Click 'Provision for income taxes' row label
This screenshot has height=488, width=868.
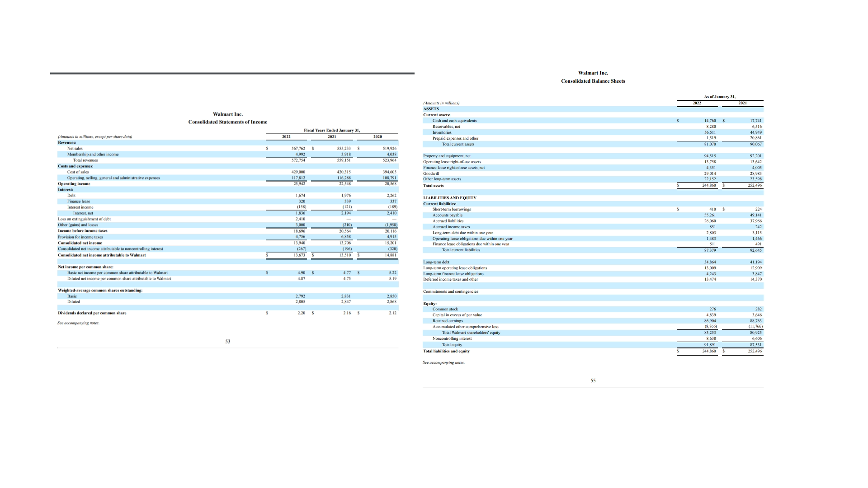coord(80,237)
